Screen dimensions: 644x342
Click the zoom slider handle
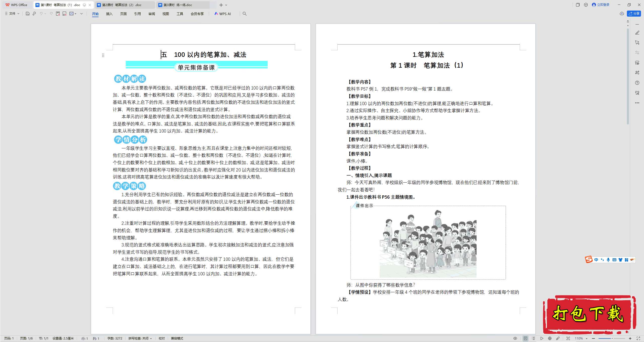pyautogui.click(x=612, y=338)
